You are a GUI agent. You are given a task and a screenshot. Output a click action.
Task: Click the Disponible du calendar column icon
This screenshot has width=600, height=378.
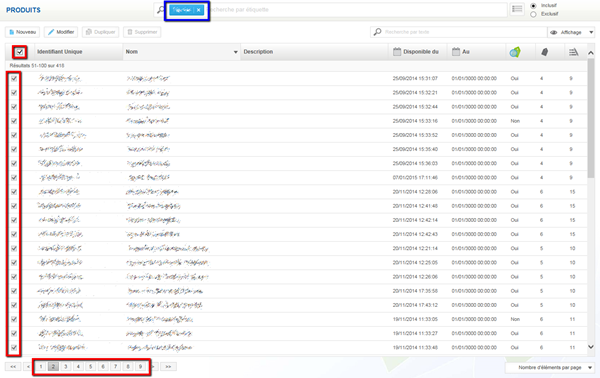(x=397, y=52)
